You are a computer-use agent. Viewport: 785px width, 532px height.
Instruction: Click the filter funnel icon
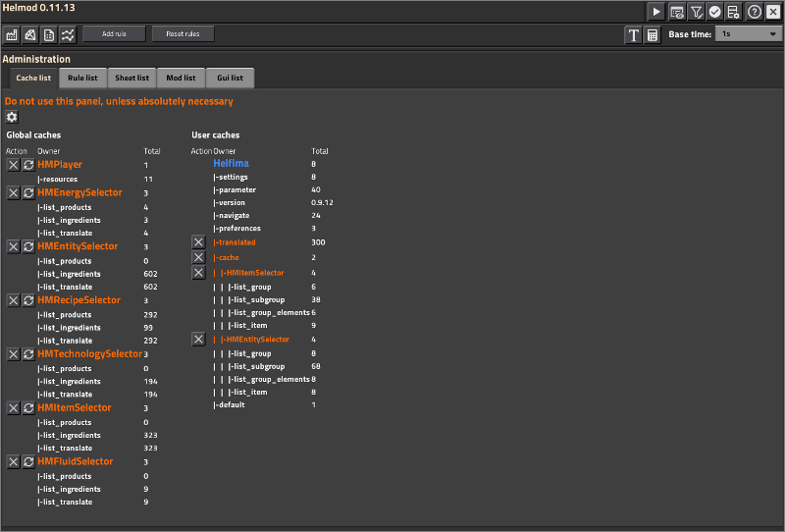tap(696, 12)
